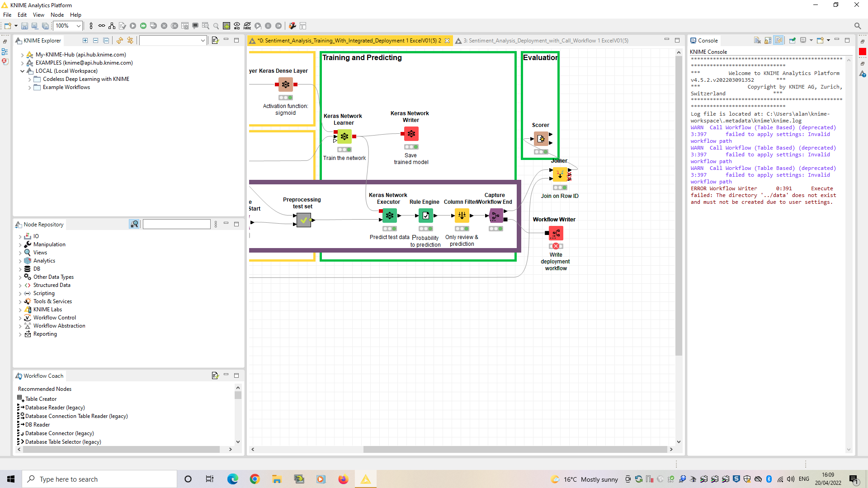Open the Help menu
This screenshot has height=488, width=868.
pyautogui.click(x=75, y=15)
